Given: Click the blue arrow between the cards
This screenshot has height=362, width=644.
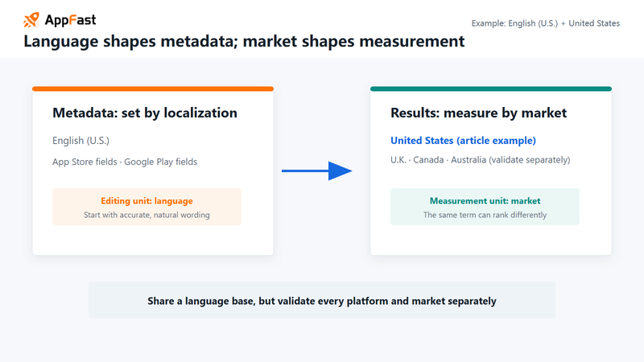Looking at the screenshot, I should (316, 171).
